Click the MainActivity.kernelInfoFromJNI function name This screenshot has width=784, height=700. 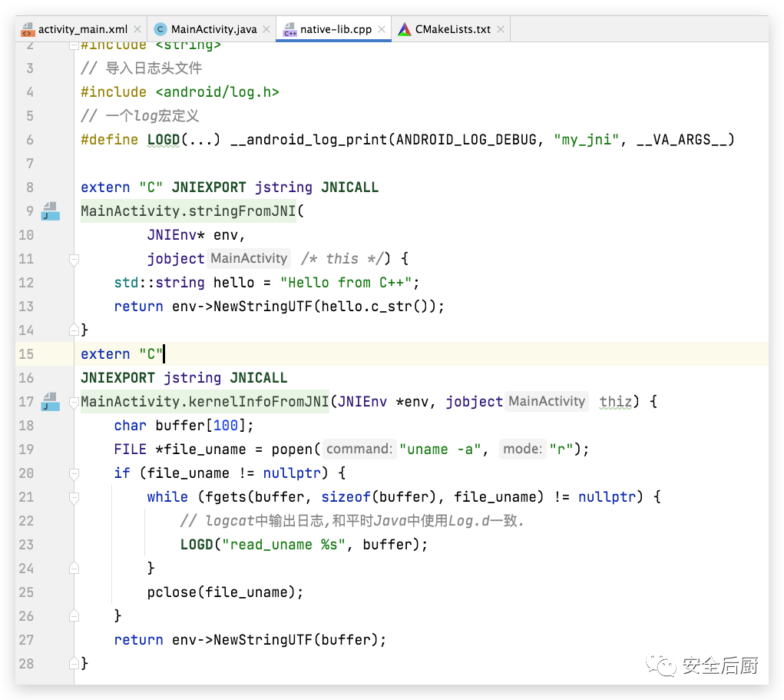pyautogui.click(x=205, y=401)
